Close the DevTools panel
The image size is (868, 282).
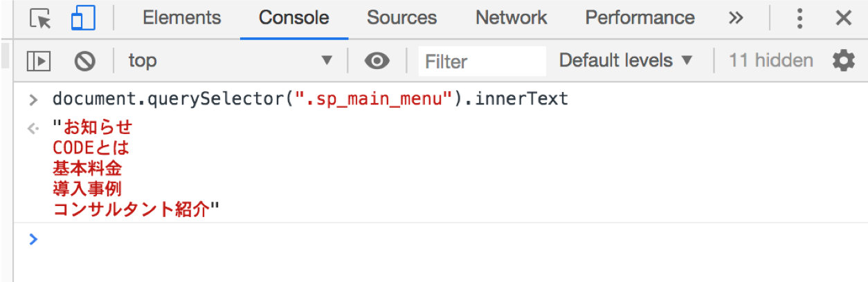[x=843, y=18]
